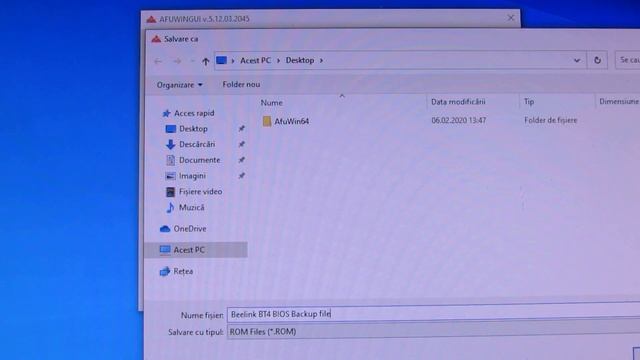Close the AFUWINGUI window
The image size is (640, 360).
(x=511, y=18)
